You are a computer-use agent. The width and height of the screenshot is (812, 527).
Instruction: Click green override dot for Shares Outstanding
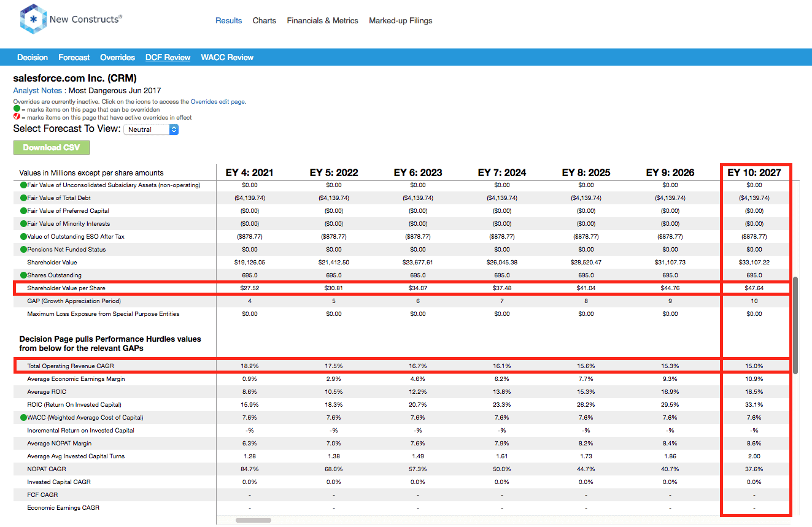pyautogui.click(x=23, y=275)
